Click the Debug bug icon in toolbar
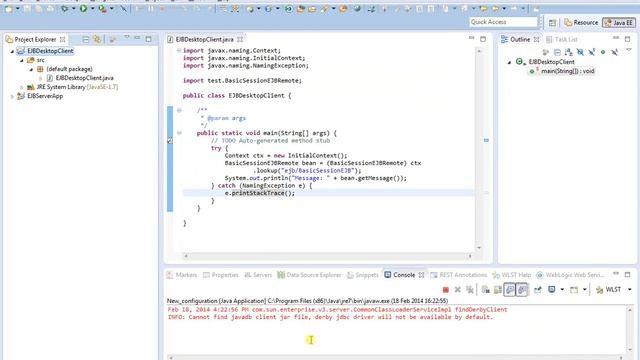Image resolution: width=640 pixels, height=360 pixels. point(64,9)
